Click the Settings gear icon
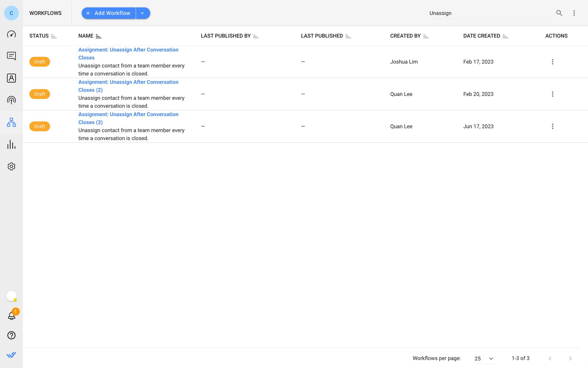Image resolution: width=588 pixels, height=368 pixels. tap(11, 166)
